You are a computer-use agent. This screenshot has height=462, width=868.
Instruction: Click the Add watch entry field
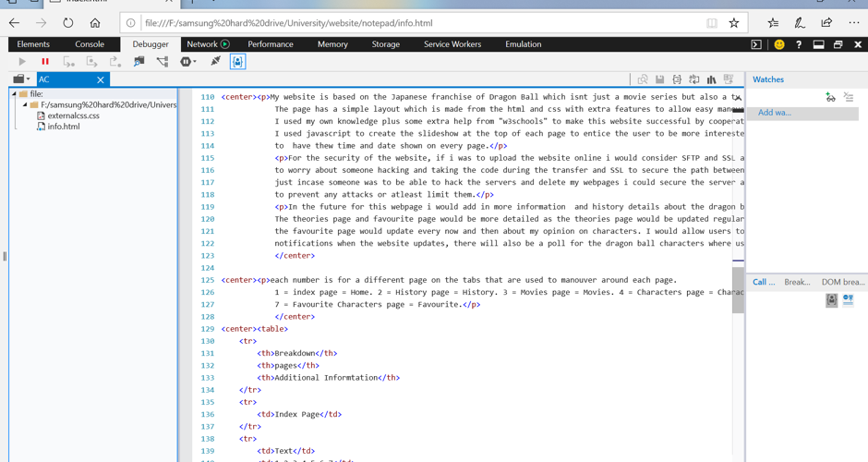pos(802,113)
